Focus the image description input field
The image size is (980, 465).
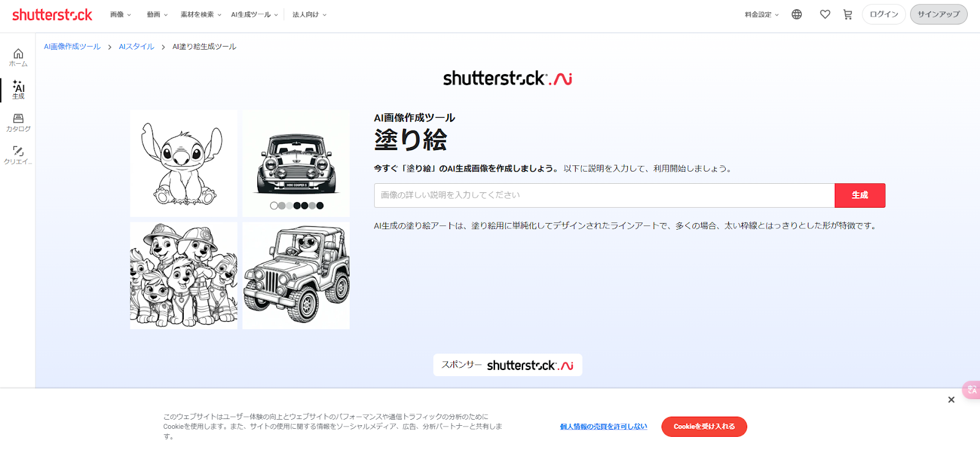point(605,195)
